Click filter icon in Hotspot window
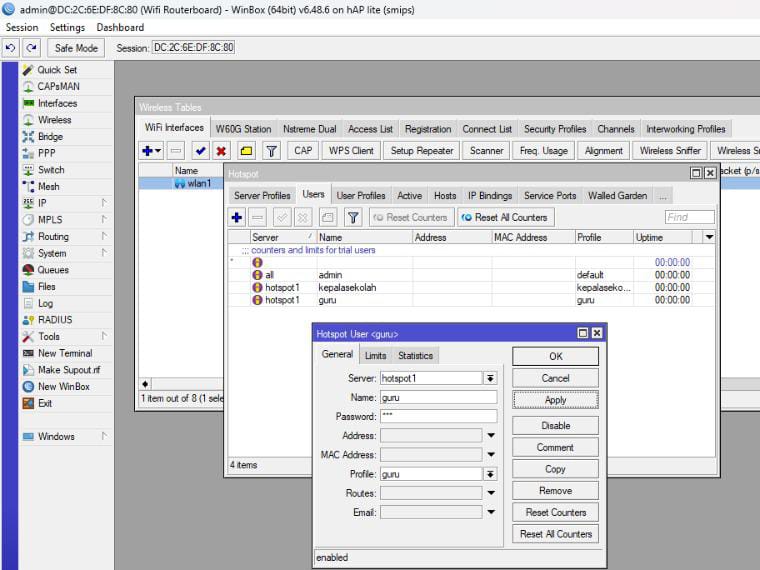The image size is (760, 570). pos(353,218)
